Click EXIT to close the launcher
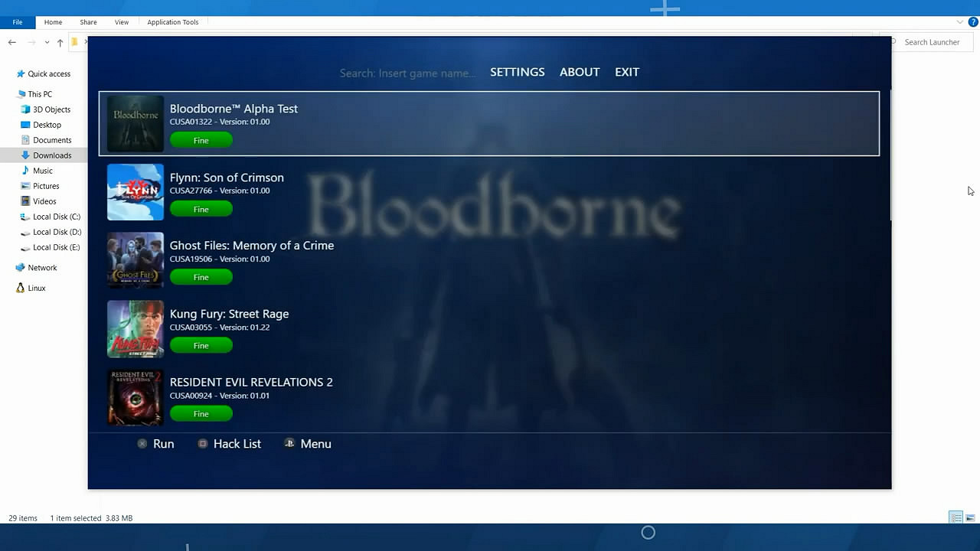 click(x=626, y=72)
